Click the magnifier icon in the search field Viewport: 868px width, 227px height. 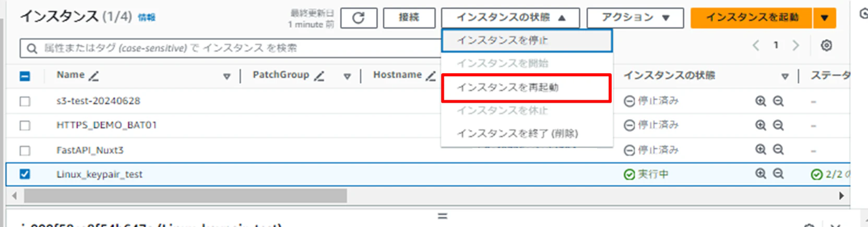click(x=32, y=49)
